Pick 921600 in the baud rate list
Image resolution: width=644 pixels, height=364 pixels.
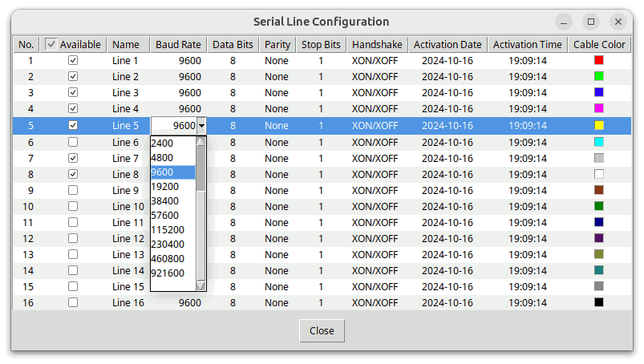[168, 273]
